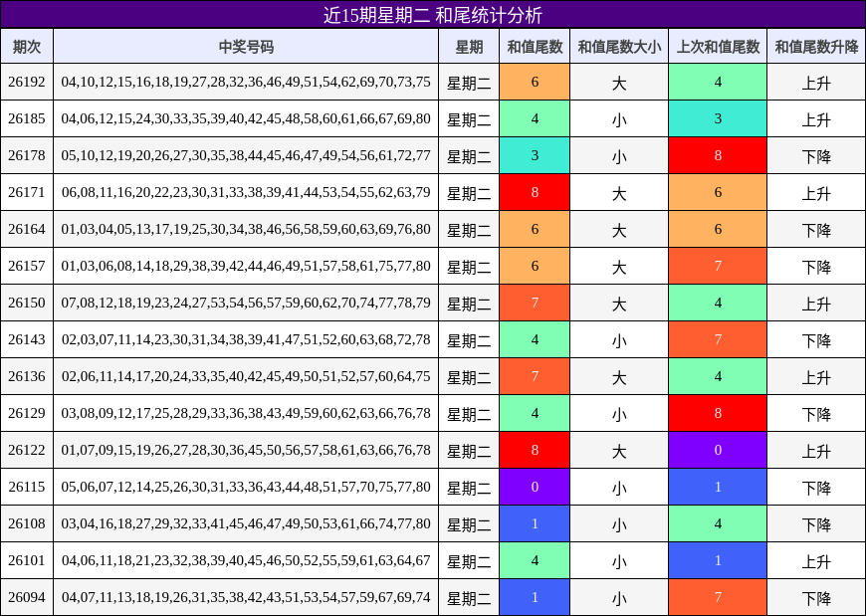Click winning numbers of period 26171
Viewport: 866px width, 616px height.
point(246,192)
